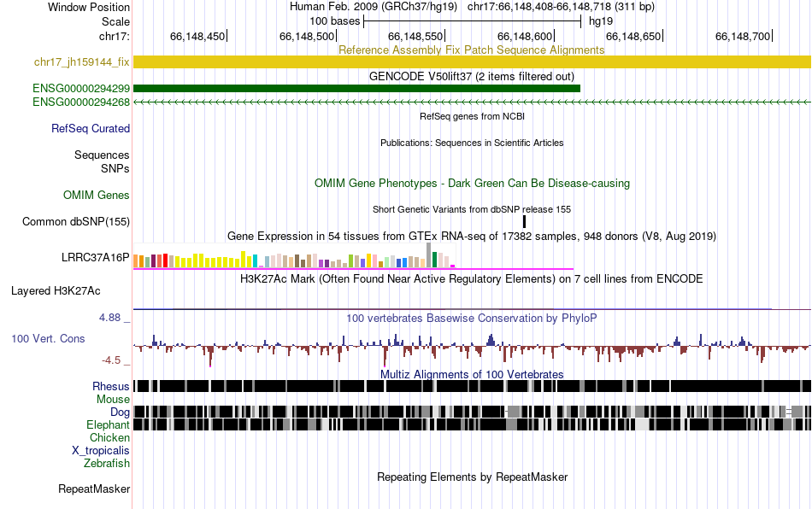
Task: Click the GTEx Gene Expression track title
Action: (472, 237)
